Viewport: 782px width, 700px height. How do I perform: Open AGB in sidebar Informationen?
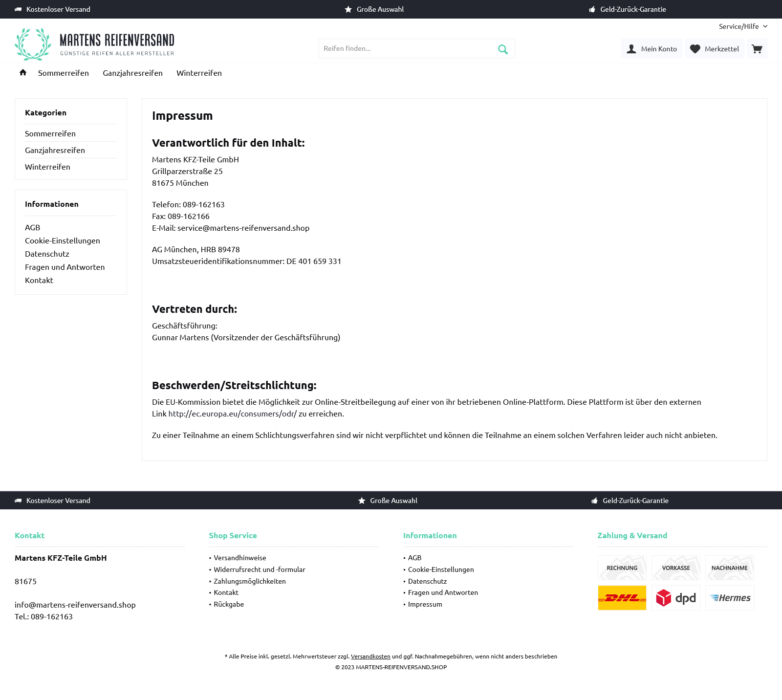33,227
